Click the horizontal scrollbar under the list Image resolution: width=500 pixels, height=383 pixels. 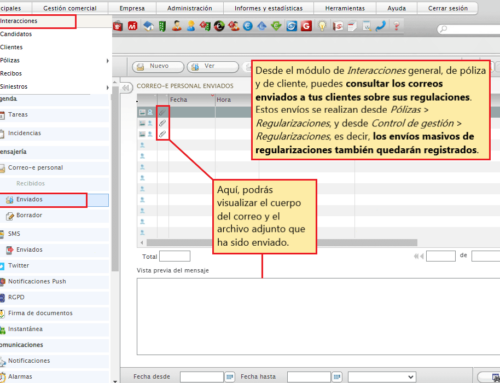pos(282,242)
